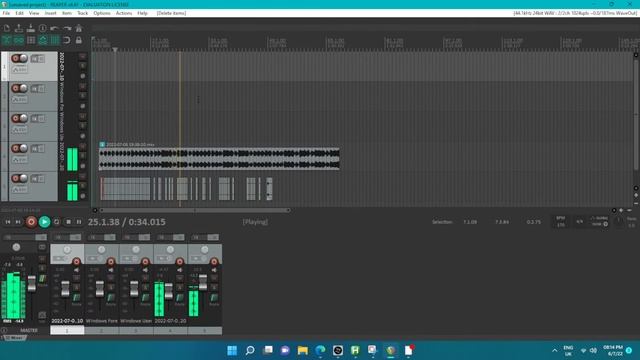Redo the action from the toolbar

pyautogui.click(x=67, y=28)
